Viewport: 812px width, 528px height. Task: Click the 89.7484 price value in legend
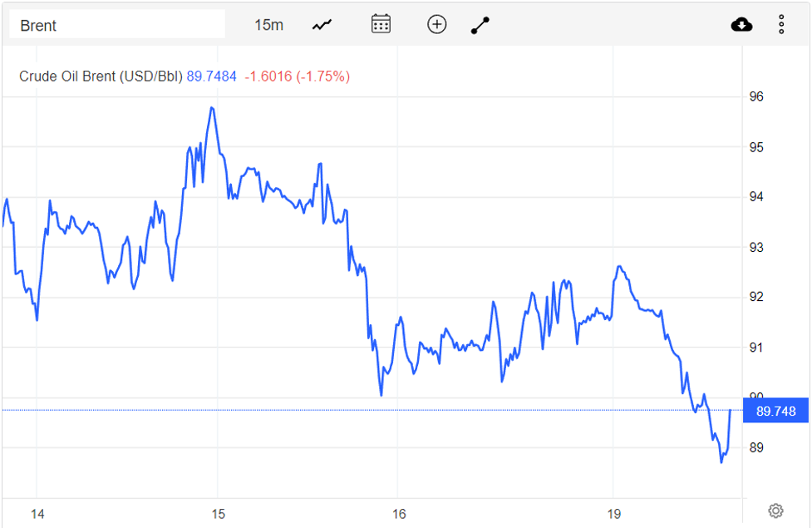tap(211, 76)
